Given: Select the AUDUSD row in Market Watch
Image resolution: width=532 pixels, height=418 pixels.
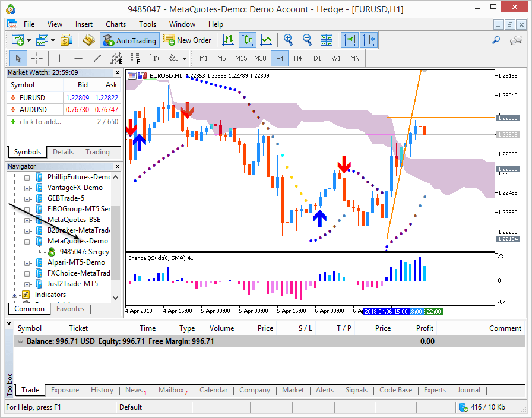Looking at the screenshot, I should click(x=64, y=110).
